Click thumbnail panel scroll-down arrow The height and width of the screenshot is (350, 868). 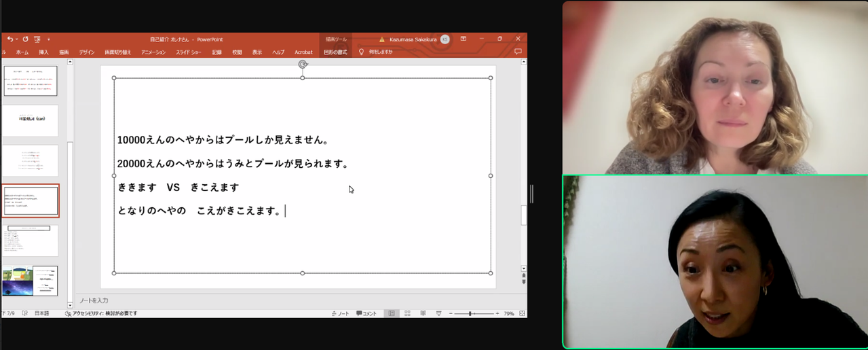70,304
